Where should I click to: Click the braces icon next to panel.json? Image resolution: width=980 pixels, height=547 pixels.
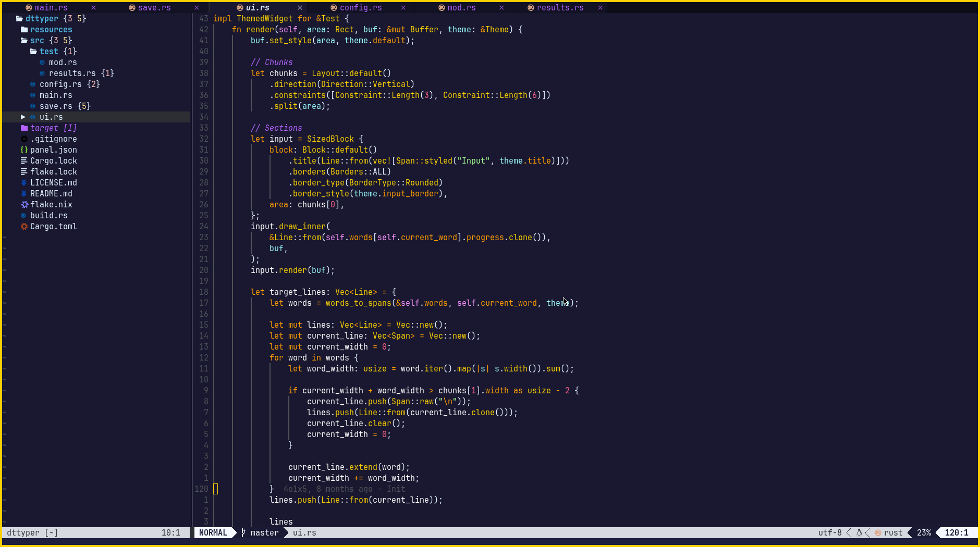pos(24,150)
